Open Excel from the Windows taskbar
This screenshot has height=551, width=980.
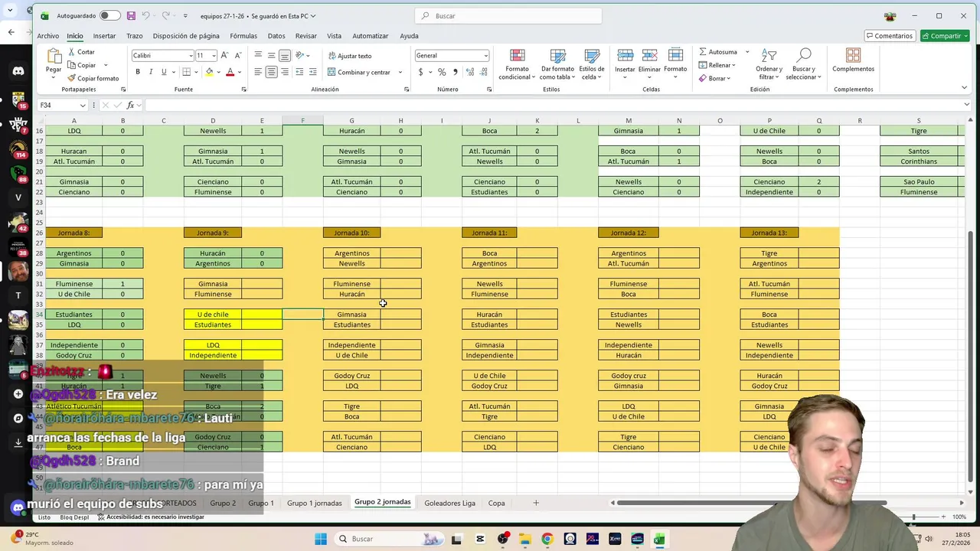[x=658, y=539]
